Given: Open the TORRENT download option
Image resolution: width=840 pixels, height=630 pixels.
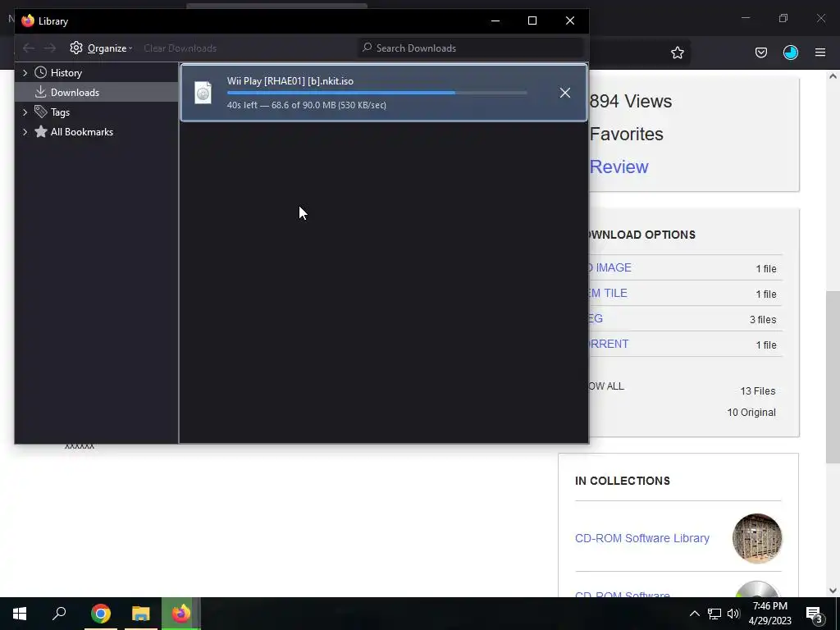Looking at the screenshot, I should (x=609, y=344).
